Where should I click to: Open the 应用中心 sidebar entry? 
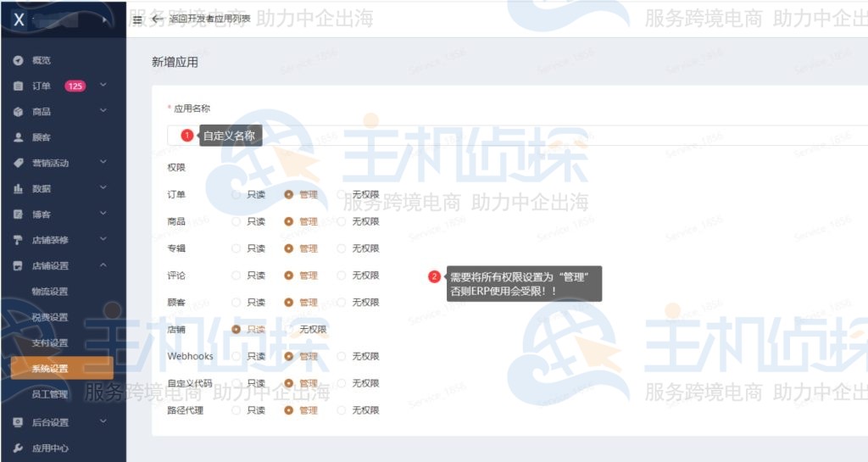[50, 448]
